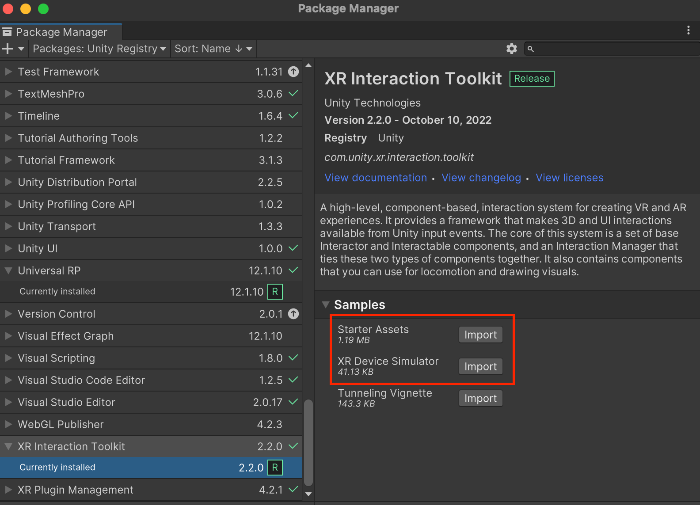The width and height of the screenshot is (700, 505).
Task: Click the XR Plugin Management installed checkmark
Action: point(293,489)
